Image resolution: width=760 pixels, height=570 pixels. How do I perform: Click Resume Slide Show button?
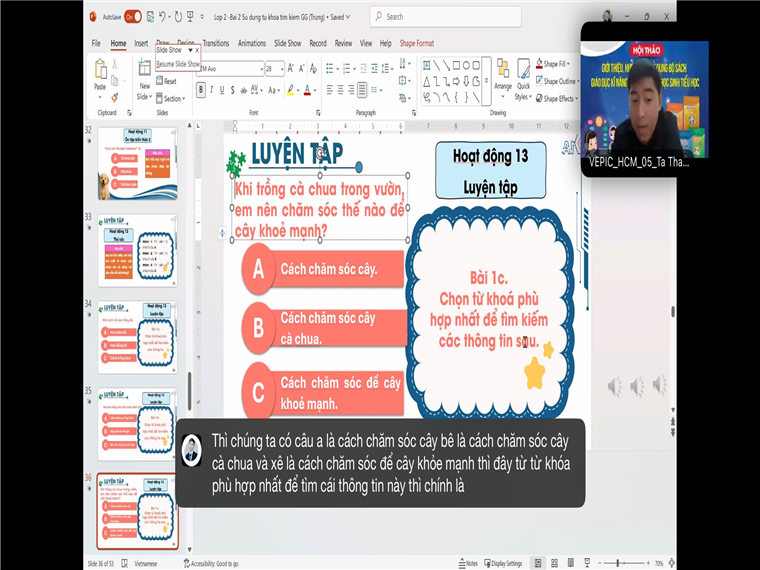click(x=177, y=64)
